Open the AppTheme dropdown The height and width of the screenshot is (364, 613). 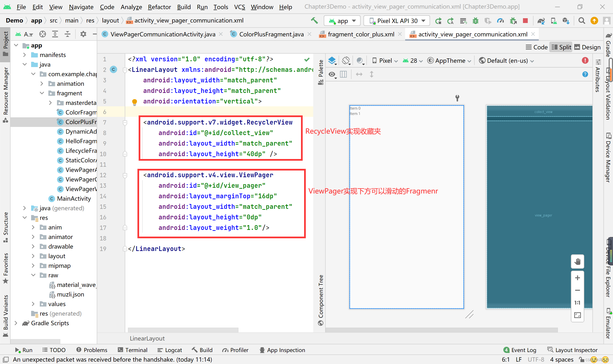449,61
